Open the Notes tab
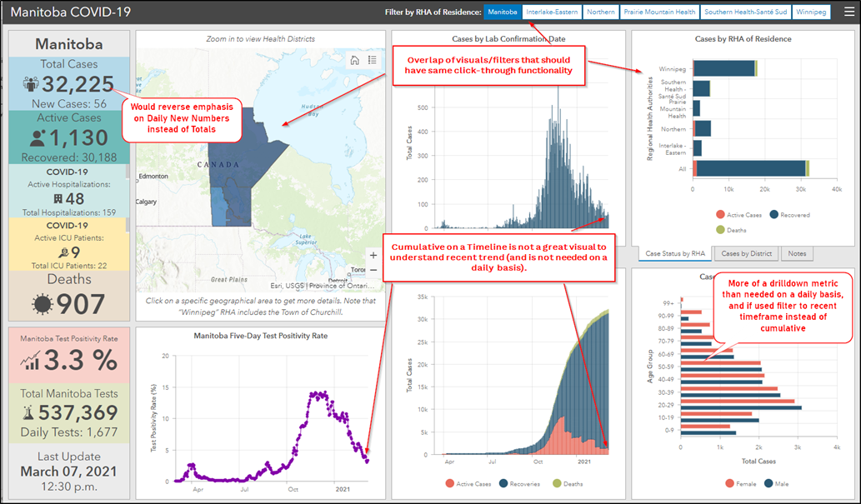Image resolution: width=861 pixels, height=504 pixels. 798,253
